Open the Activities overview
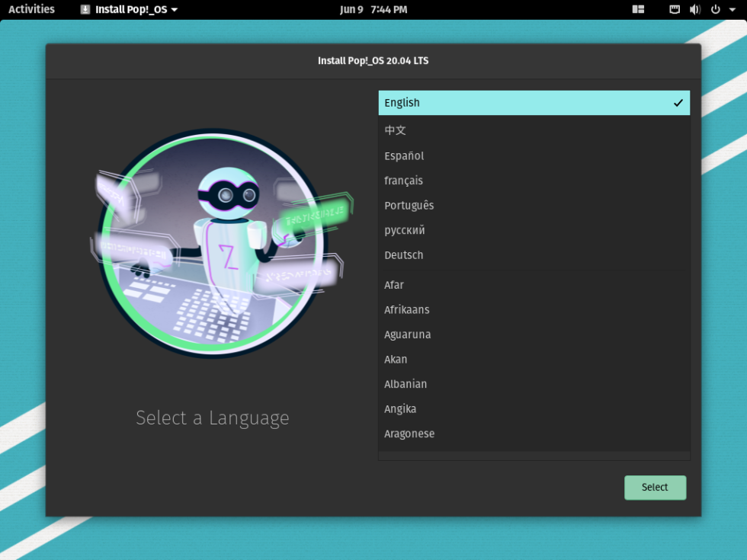Screen dimensions: 747x560 pyautogui.click(x=30, y=9)
